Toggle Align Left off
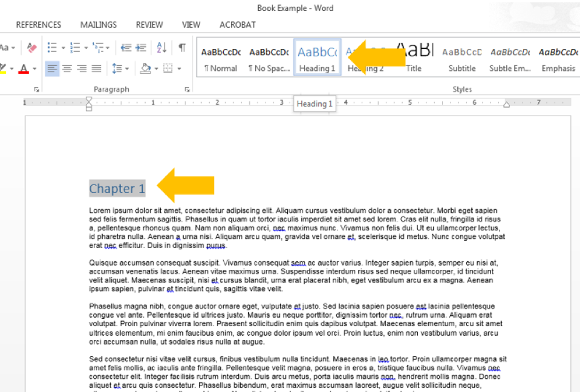 [53, 68]
